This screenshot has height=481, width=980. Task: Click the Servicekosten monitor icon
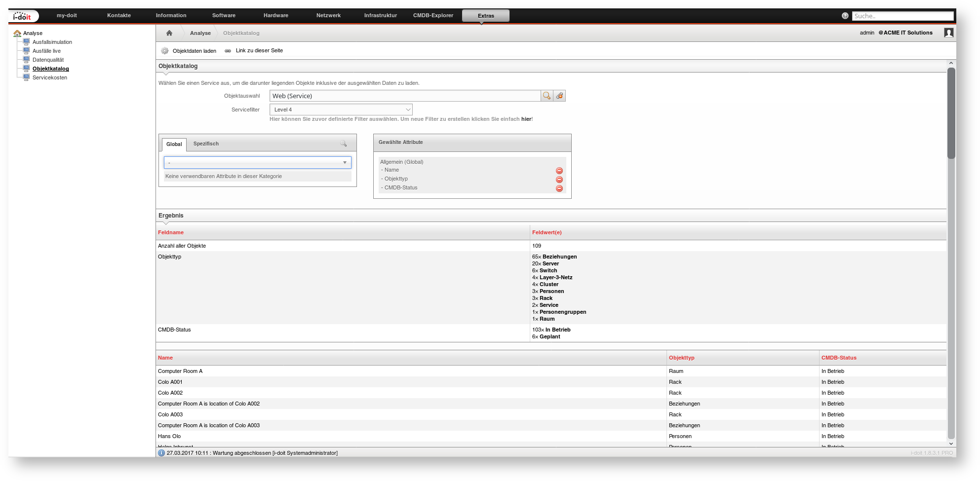click(x=26, y=77)
